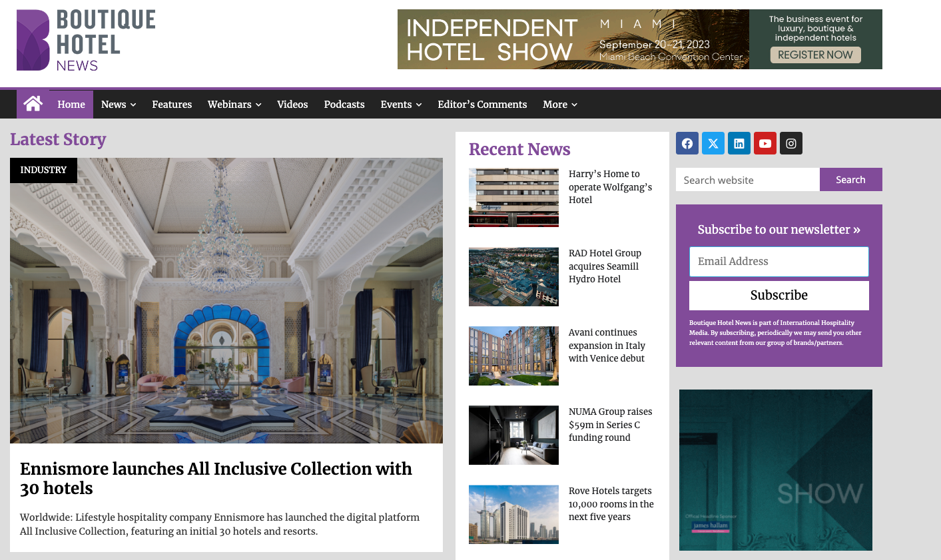Open Rove Hotels 10,000 rooms article
941x560 pixels.
tap(611, 504)
